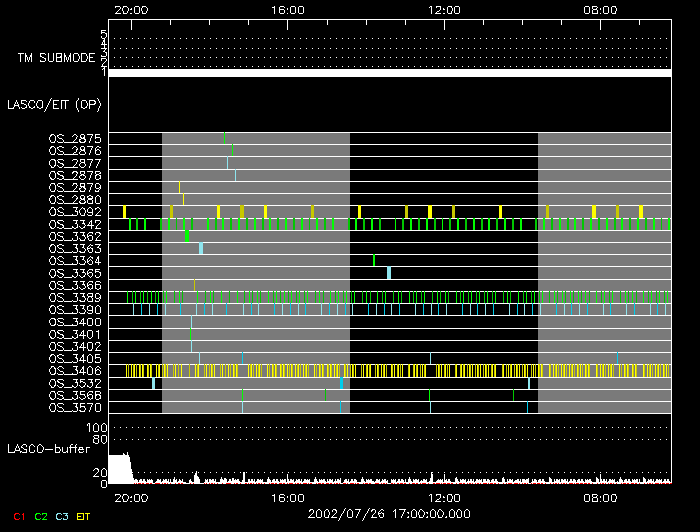
Task: Click the yellow marker in the OS_2880 row
Action: click(x=183, y=200)
